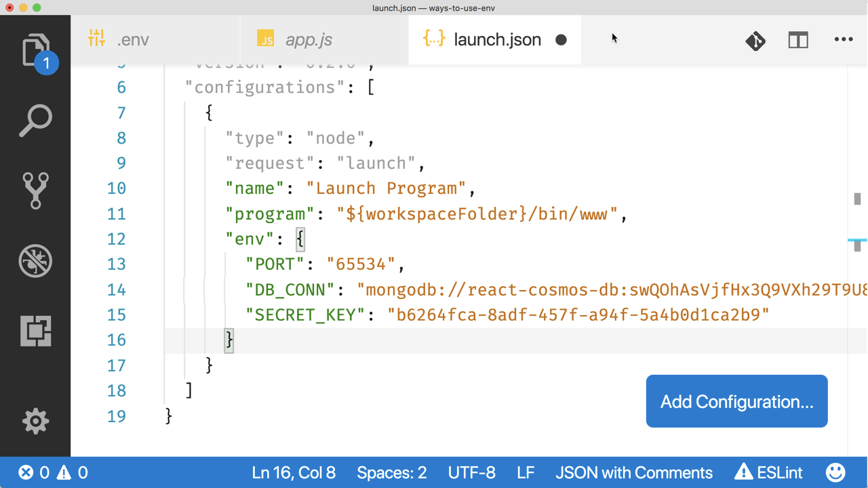Viewport: 868px width, 488px height.
Task: Switch to the app.js tab
Action: (324, 39)
